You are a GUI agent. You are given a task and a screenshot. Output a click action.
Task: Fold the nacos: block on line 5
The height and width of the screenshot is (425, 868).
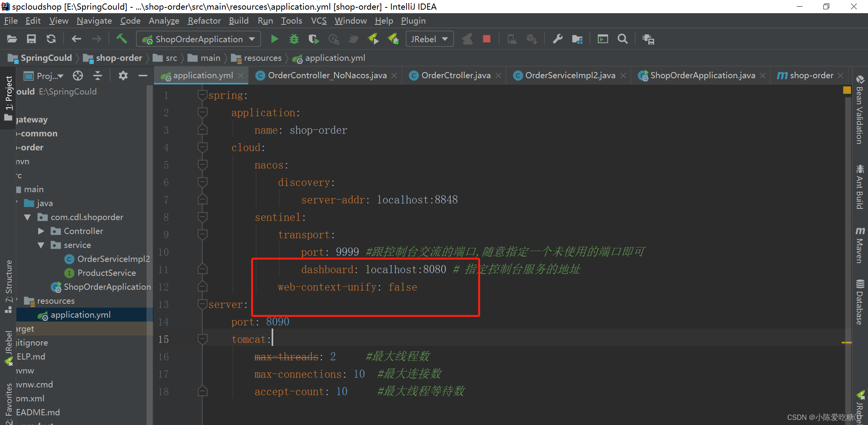[x=202, y=165]
